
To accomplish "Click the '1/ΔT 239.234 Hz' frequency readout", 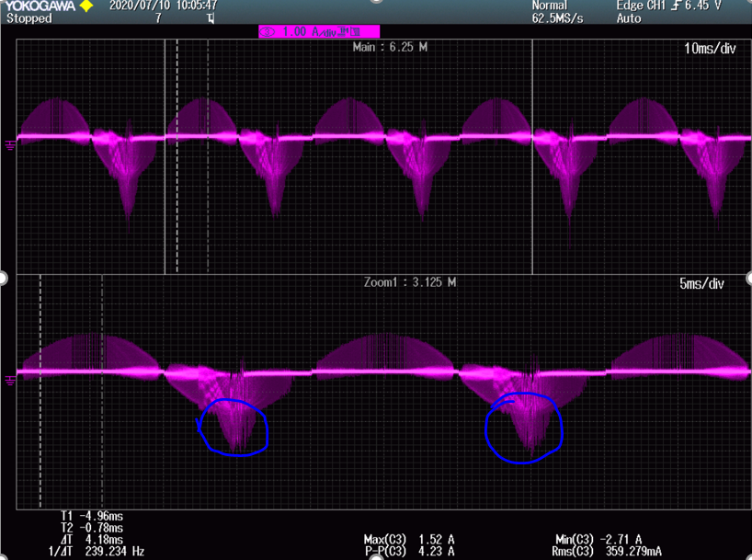I will 97,552.
